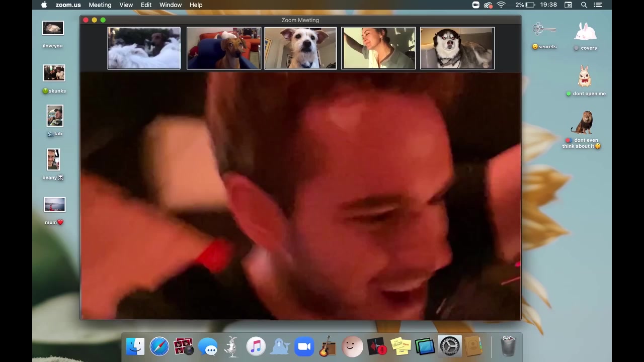This screenshot has height=362, width=644.
Task: Click the blue walrus dock icon
Action: [x=280, y=346]
